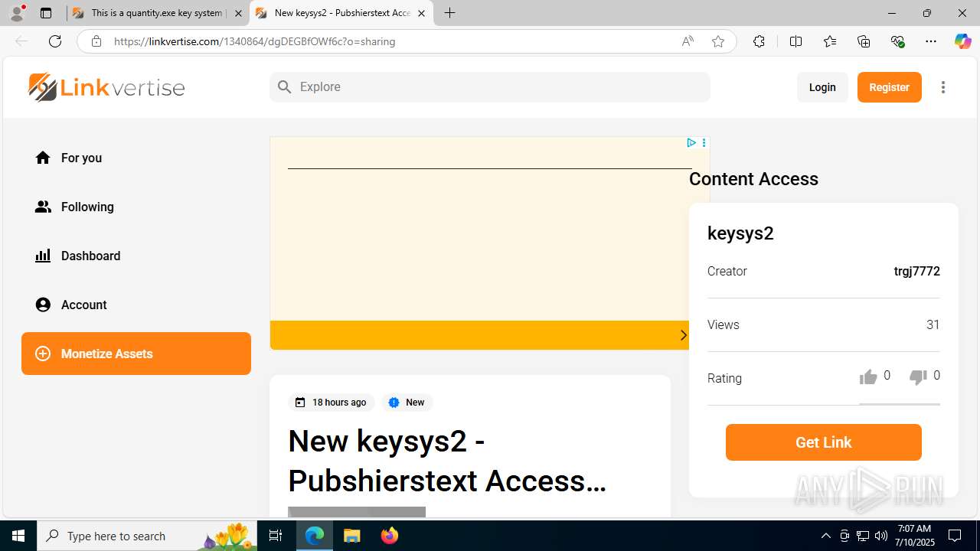
Task: Click the New badge tag
Action: click(x=407, y=403)
